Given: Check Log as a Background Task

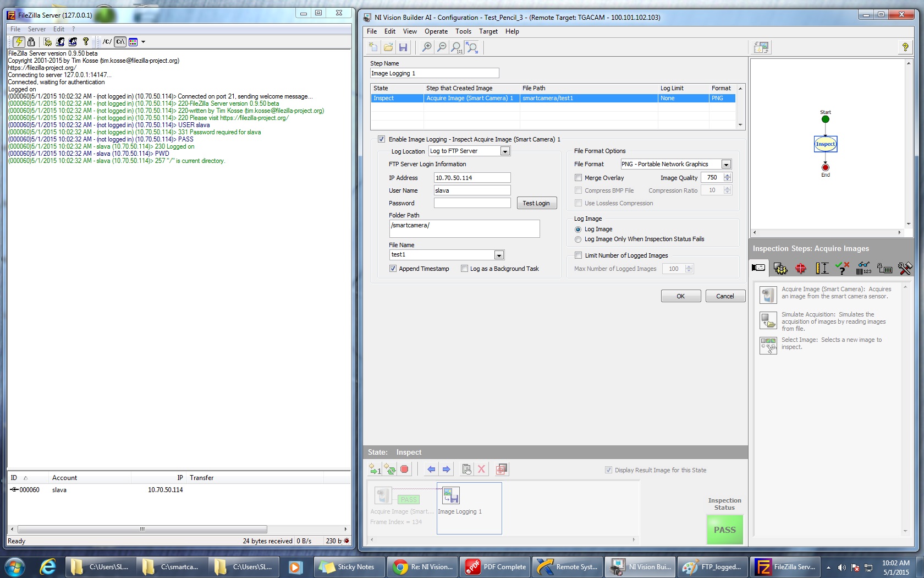Looking at the screenshot, I should [464, 269].
